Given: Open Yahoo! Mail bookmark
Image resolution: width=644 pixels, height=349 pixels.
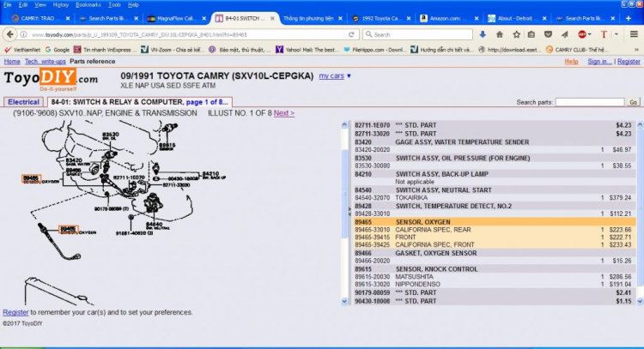Looking at the screenshot, I should (x=307, y=50).
